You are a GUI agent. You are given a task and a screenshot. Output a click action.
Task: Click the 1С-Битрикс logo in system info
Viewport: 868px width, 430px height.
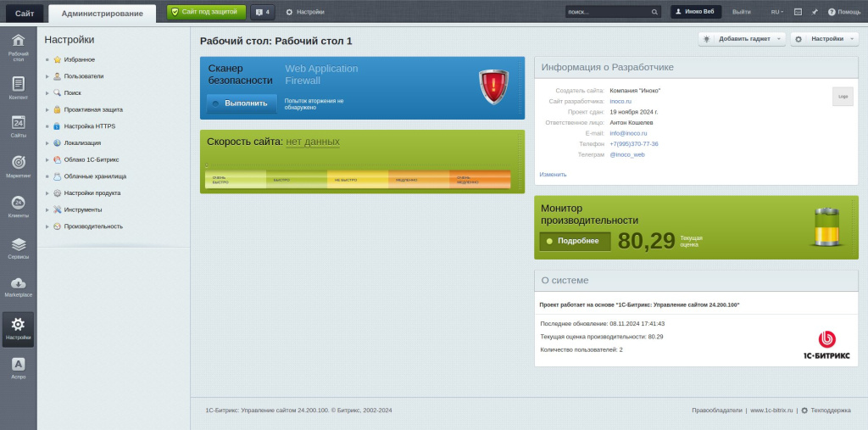point(826,345)
